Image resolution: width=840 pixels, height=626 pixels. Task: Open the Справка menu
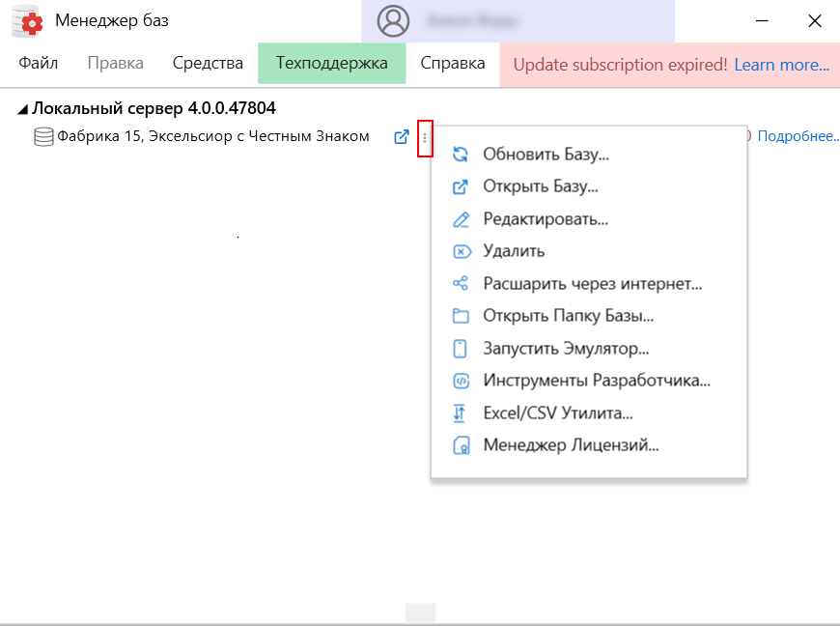point(453,64)
